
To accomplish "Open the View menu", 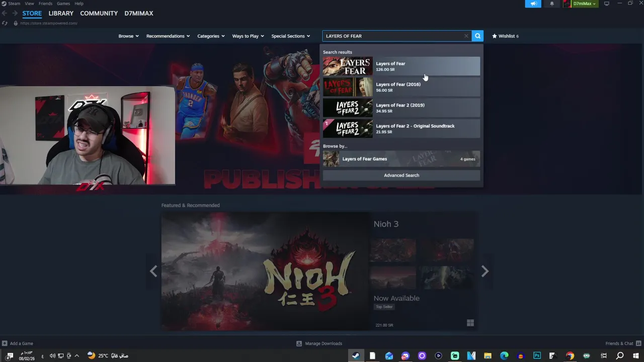I will tap(30, 4).
